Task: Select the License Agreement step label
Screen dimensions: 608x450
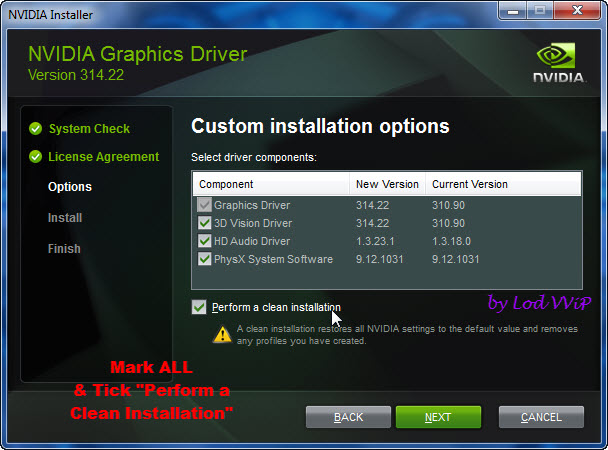Action: click(x=104, y=157)
